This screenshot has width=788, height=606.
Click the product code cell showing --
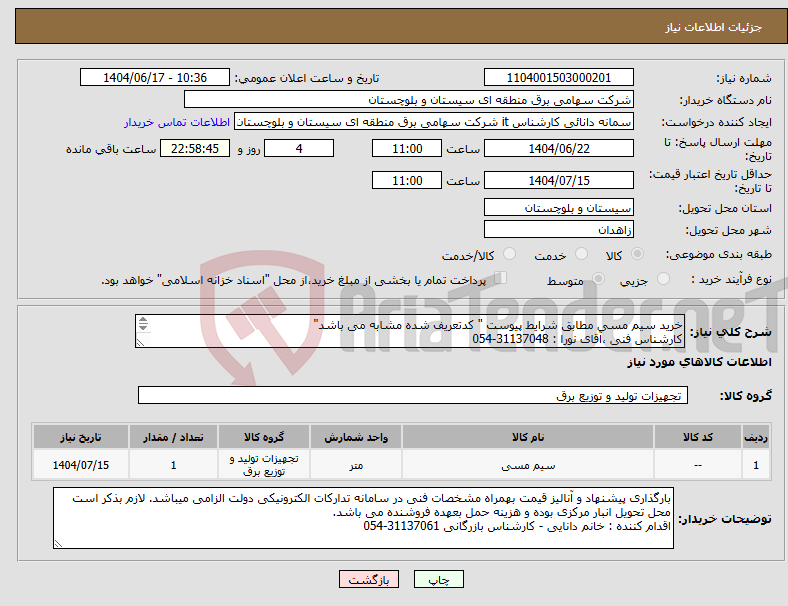click(x=698, y=465)
